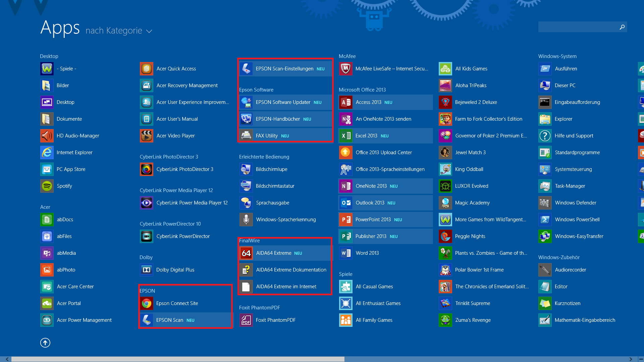The image size is (644, 362).
Task: Click the Epson Connect Site Chrome icon
Action: coord(147,303)
